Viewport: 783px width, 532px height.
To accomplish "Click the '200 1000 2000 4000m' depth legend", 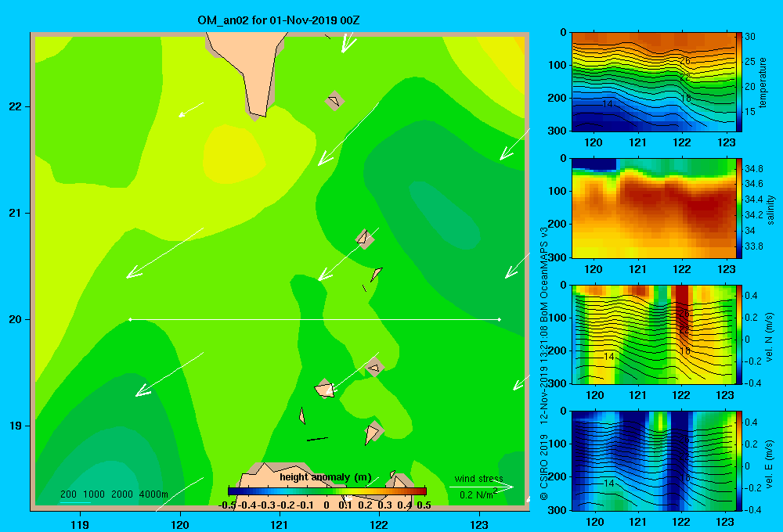I will tap(114, 494).
